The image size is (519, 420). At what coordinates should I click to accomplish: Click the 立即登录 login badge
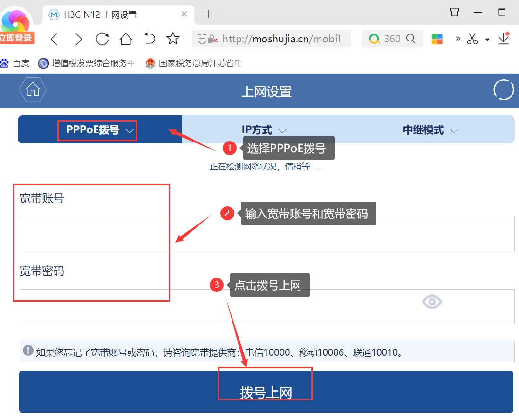point(17,38)
